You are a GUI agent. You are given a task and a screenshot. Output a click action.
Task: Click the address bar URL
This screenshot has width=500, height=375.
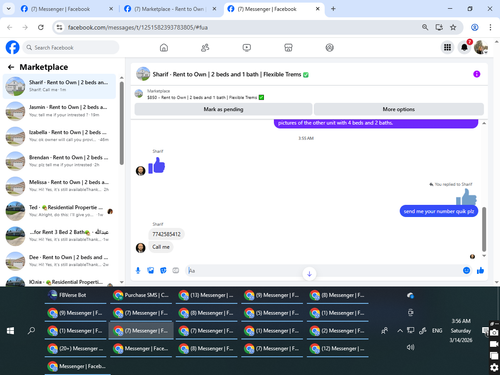pyautogui.click(x=138, y=27)
